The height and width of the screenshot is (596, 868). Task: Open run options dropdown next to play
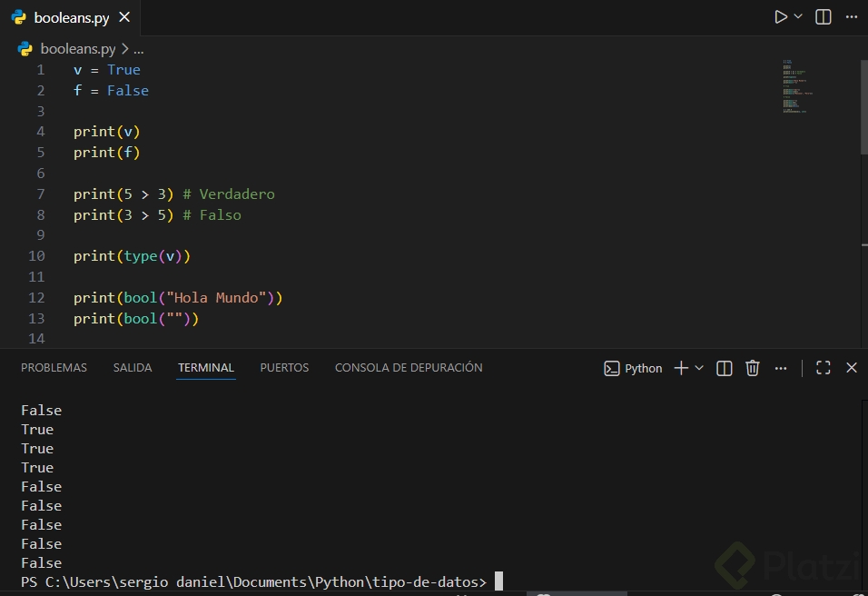click(798, 16)
